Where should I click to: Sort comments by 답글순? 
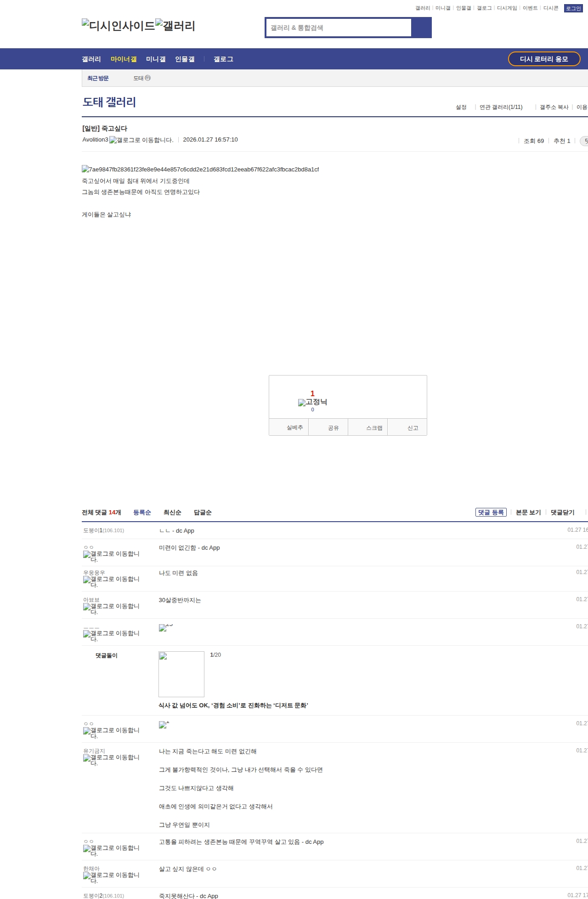tap(203, 512)
